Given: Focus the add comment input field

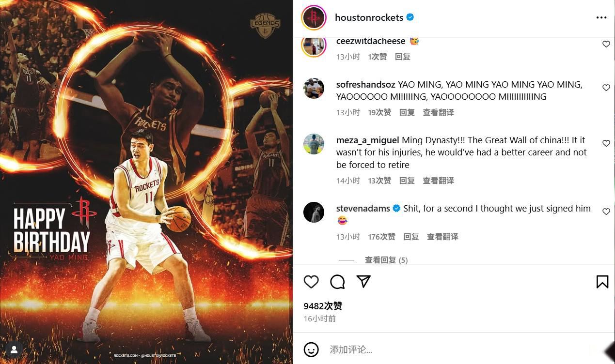Looking at the screenshot, I should click(456, 349).
